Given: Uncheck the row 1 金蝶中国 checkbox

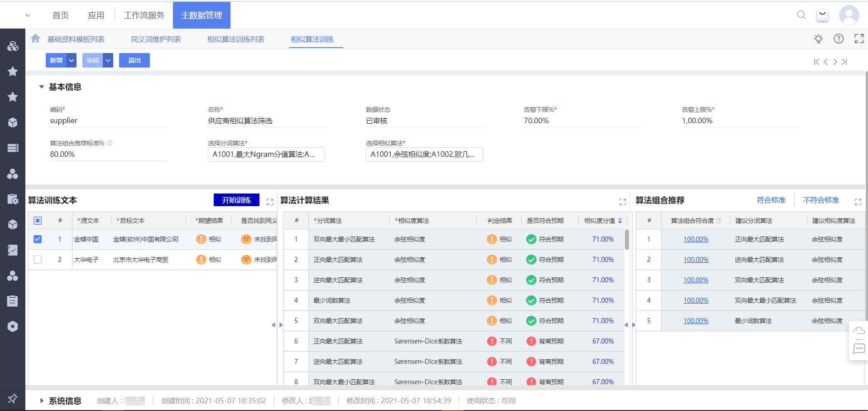Looking at the screenshot, I should (38, 239).
